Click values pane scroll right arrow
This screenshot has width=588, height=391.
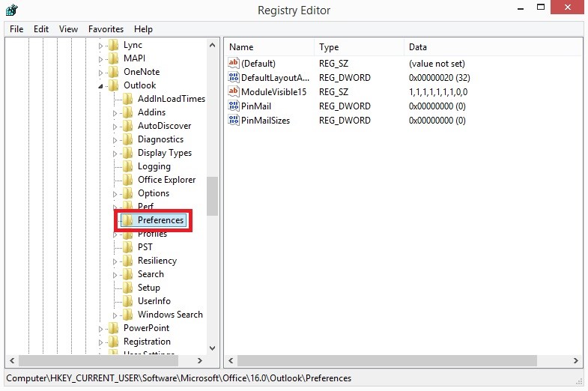pos(575,360)
